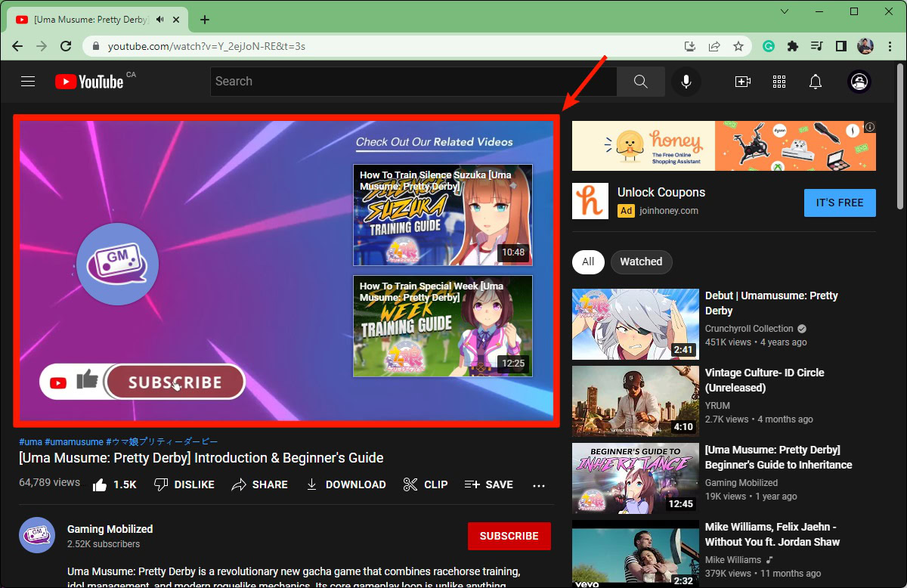Viewport: 907px width, 588px height.
Task: Click the Dislike button
Action: [x=184, y=484]
